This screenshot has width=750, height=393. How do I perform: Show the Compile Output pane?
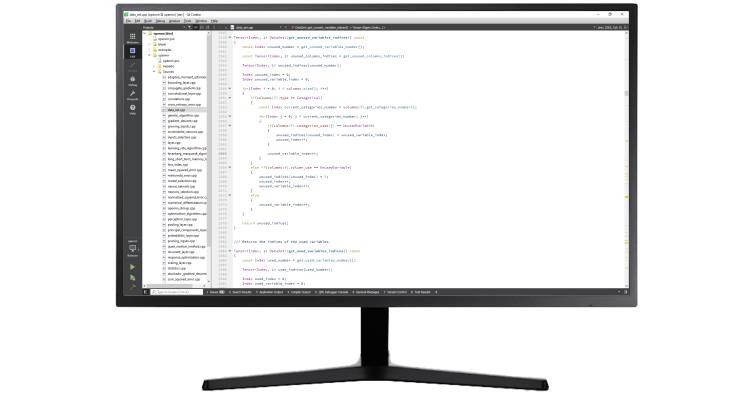(299, 292)
